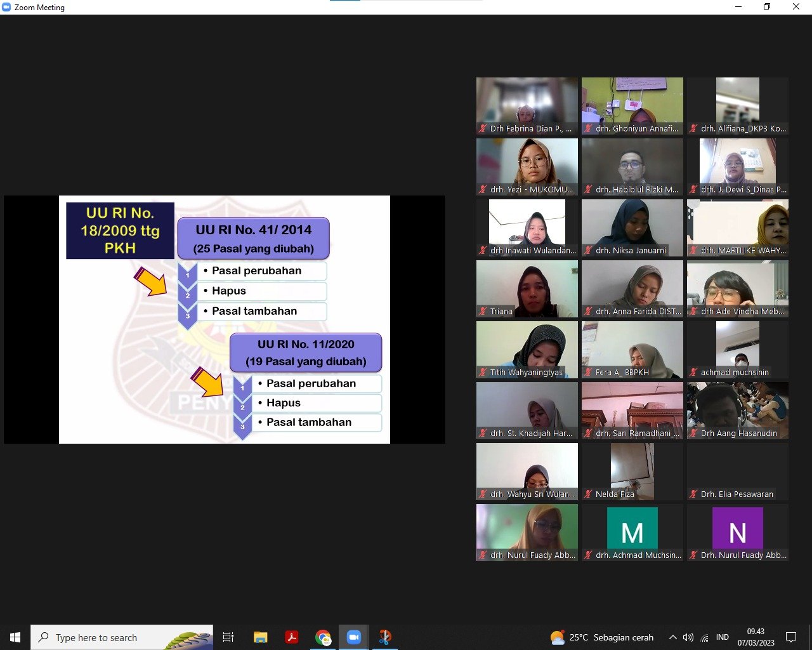The image size is (812, 650).
Task: Click the weather widget showing 25°C
Action: point(601,637)
